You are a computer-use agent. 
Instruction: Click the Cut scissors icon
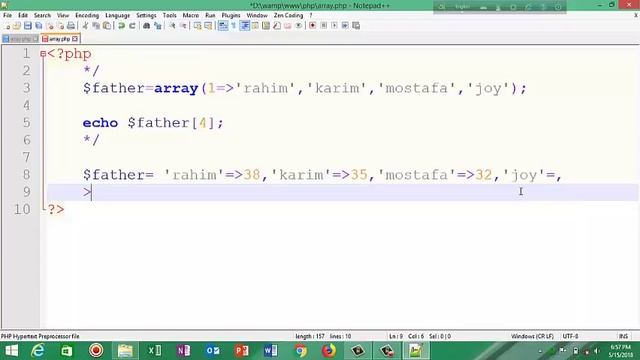(x=85, y=26)
